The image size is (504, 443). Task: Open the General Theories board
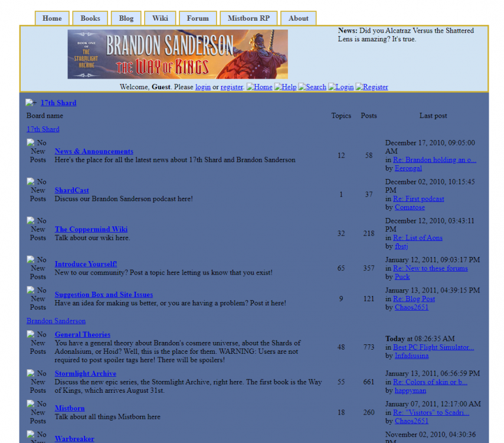[83, 334]
